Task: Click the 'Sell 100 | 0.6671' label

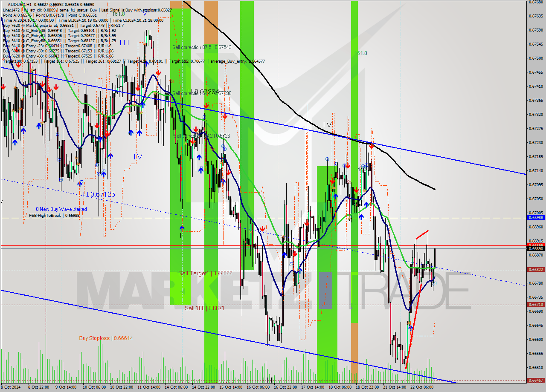Action: pos(204,308)
